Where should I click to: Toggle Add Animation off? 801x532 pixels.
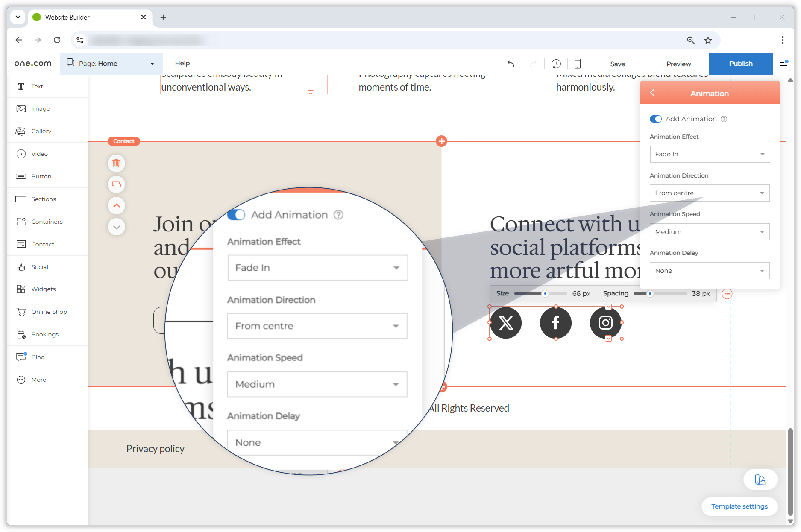(x=655, y=119)
